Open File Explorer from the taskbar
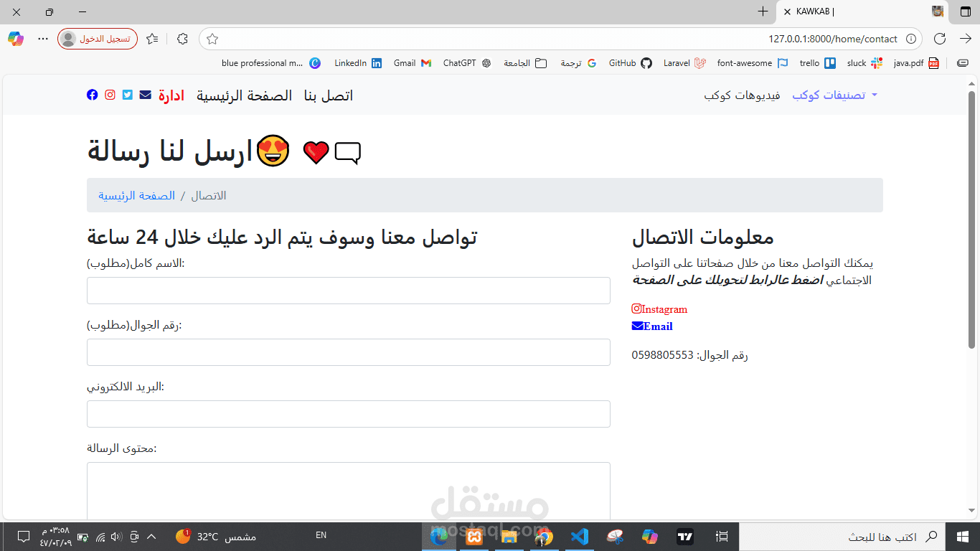 (509, 537)
